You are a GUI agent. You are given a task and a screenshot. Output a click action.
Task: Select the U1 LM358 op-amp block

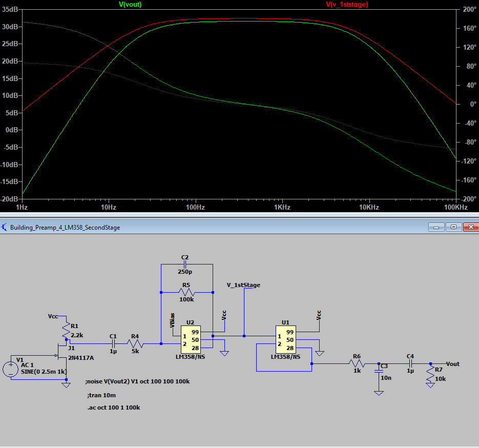click(286, 339)
